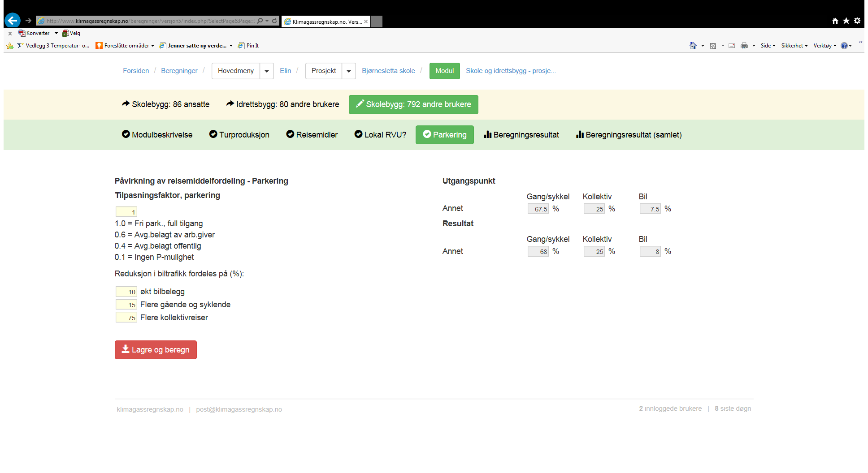Expand the Prosjekt dropdown caret

(x=349, y=71)
